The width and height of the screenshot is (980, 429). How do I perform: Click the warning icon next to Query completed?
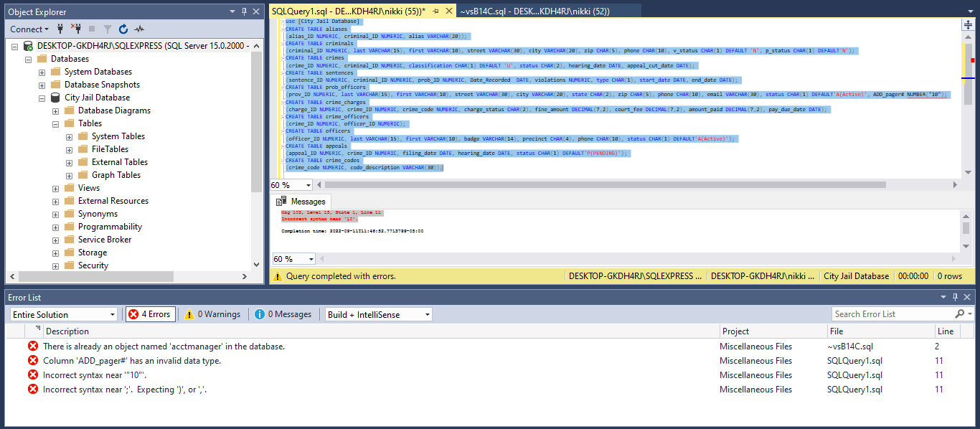278,275
